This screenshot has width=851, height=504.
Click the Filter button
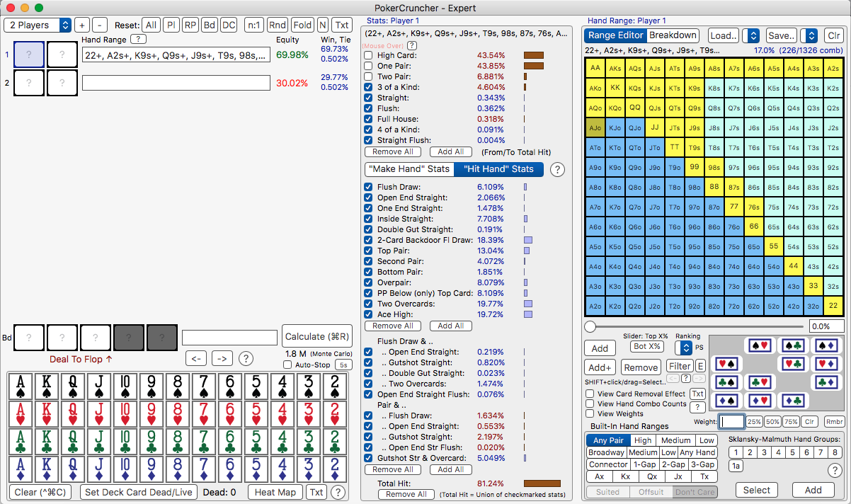[x=680, y=367]
